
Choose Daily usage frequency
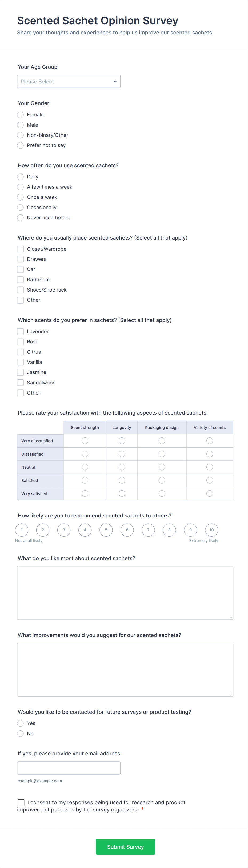20,177
